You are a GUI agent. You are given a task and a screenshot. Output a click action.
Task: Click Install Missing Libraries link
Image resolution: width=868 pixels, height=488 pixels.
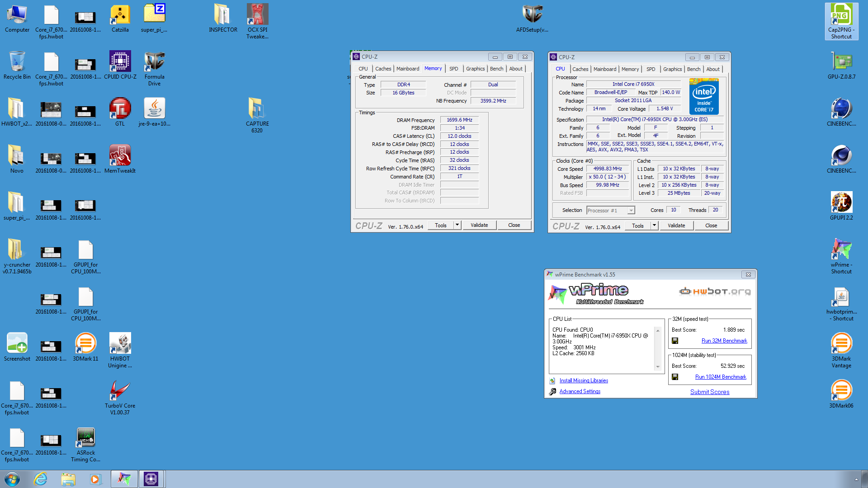[583, 380]
